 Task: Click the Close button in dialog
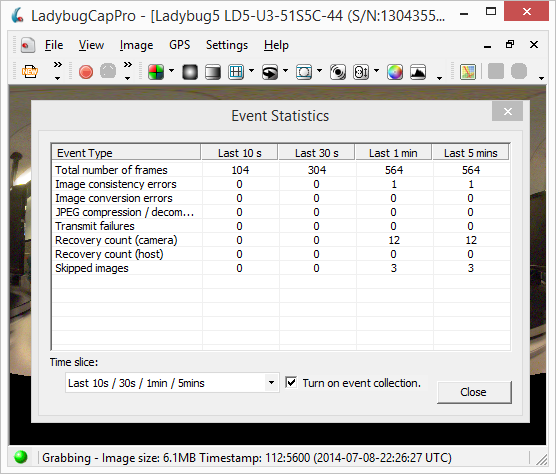pyautogui.click(x=474, y=392)
